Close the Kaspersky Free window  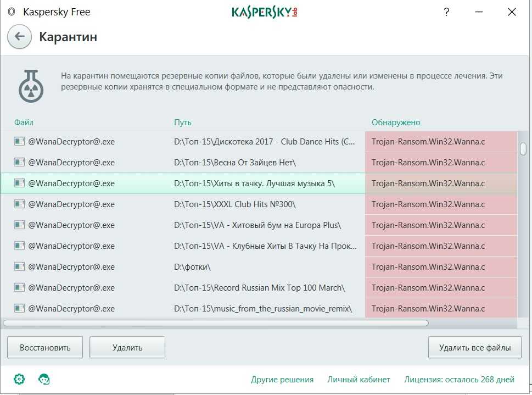click(512, 12)
